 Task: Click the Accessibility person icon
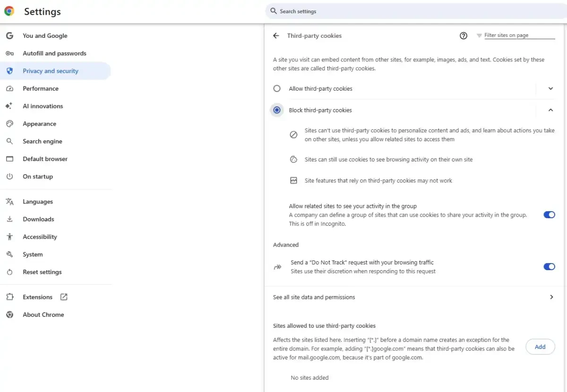9,237
